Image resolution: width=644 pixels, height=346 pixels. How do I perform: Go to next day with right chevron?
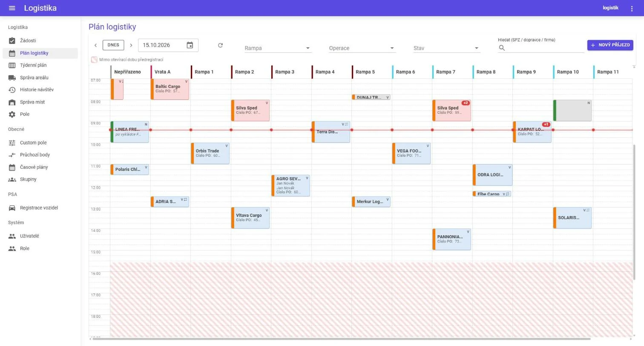coord(131,45)
